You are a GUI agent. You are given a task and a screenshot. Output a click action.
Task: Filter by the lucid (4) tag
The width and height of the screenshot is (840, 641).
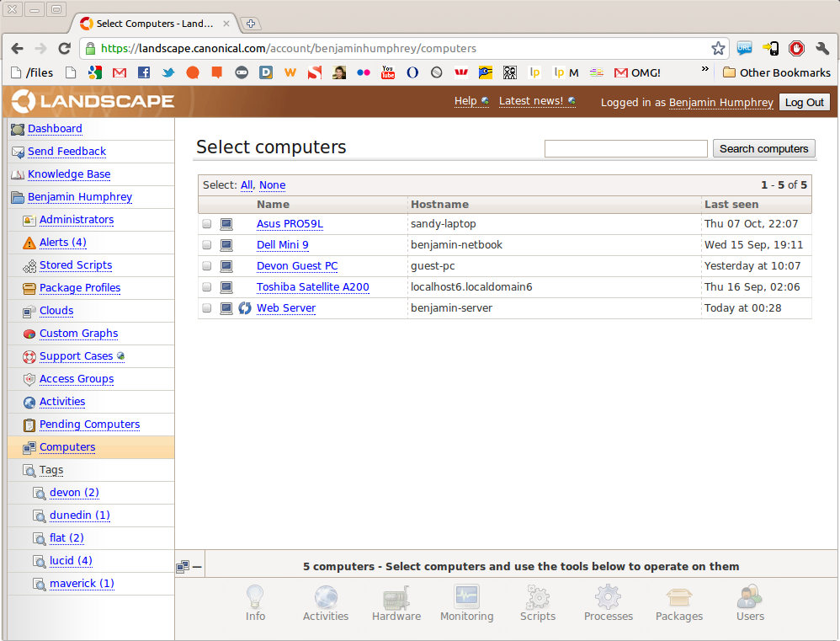[x=71, y=561]
